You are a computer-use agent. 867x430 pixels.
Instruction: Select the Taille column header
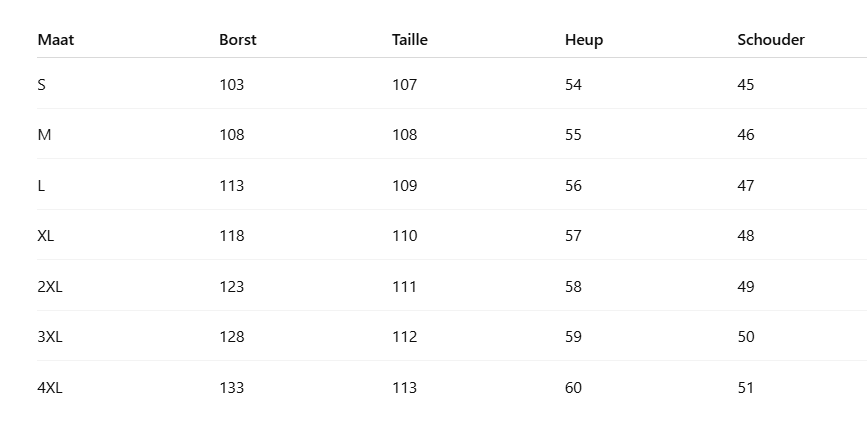tap(410, 40)
